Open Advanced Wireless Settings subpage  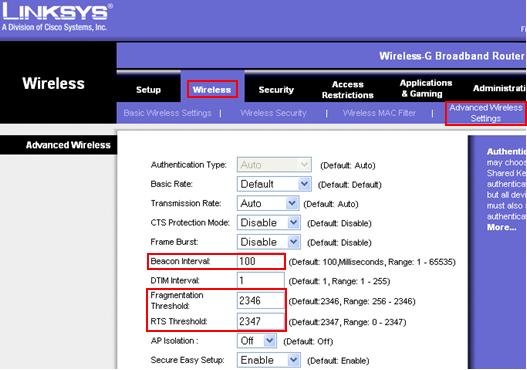[486, 113]
